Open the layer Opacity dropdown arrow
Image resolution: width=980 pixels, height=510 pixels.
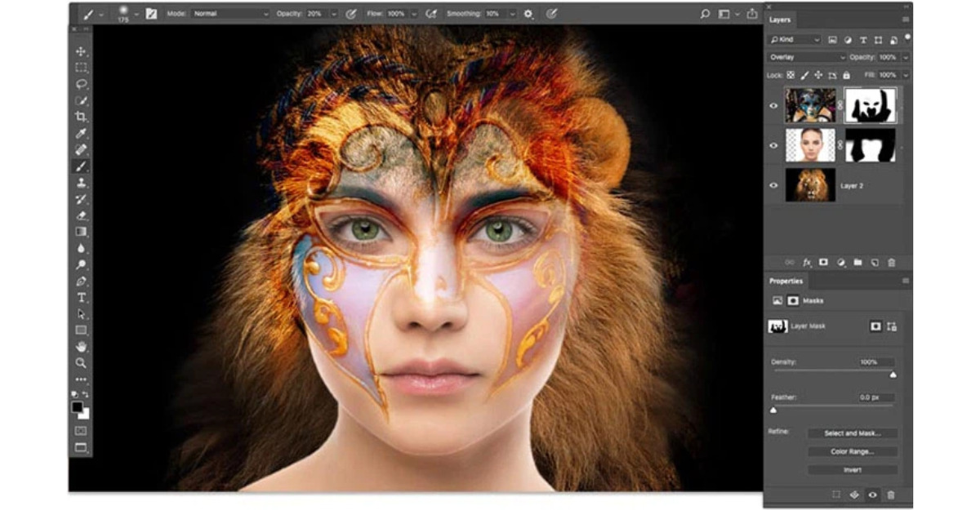coord(906,57)
